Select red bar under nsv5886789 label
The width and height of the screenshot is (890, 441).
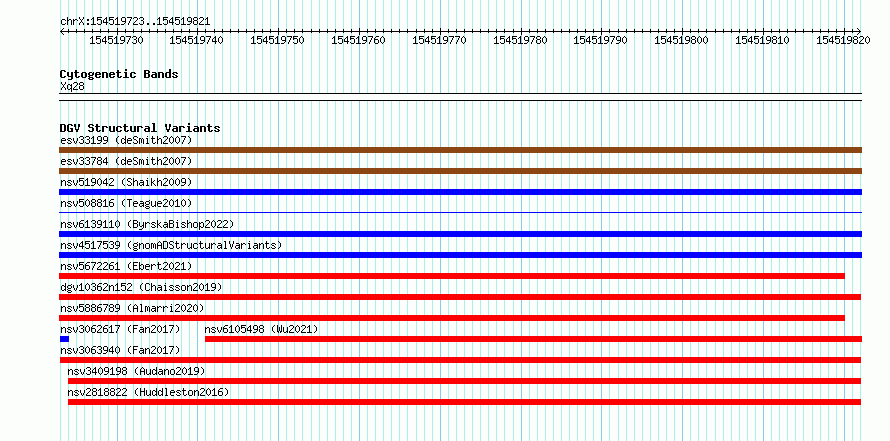click(452, 318)
